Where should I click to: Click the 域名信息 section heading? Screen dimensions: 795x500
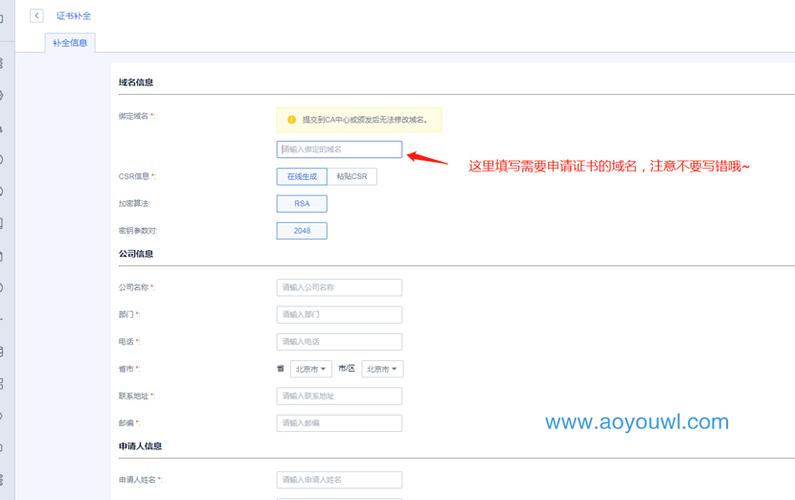point(136,82)
